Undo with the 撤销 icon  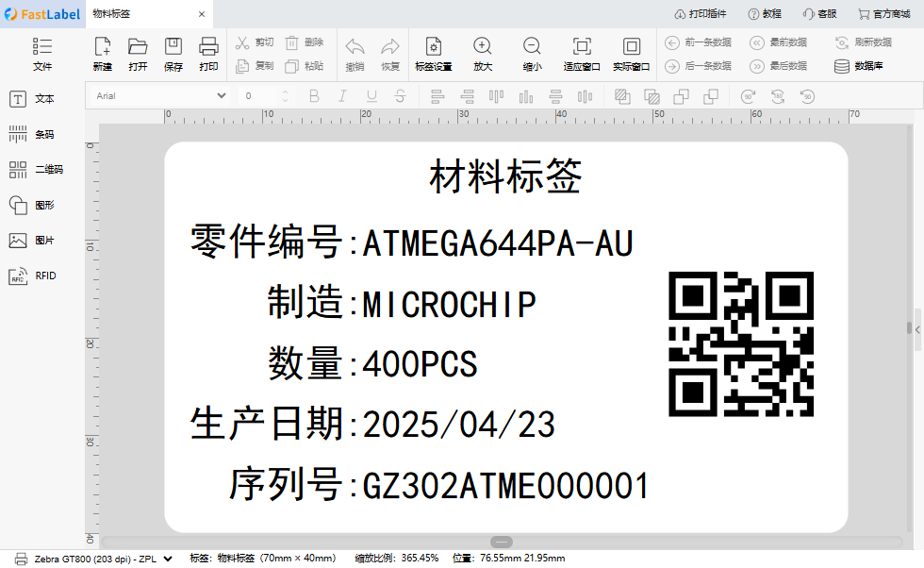[355, 54]
